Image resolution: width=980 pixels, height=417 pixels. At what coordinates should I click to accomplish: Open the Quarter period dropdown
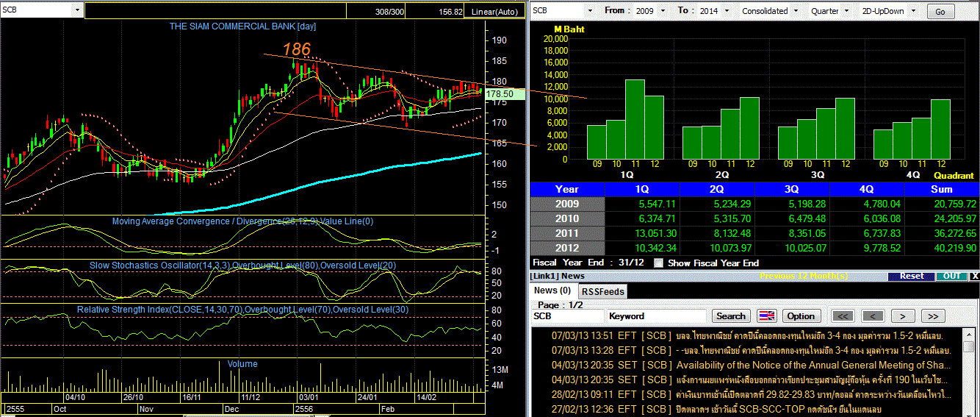pos(847,11)
